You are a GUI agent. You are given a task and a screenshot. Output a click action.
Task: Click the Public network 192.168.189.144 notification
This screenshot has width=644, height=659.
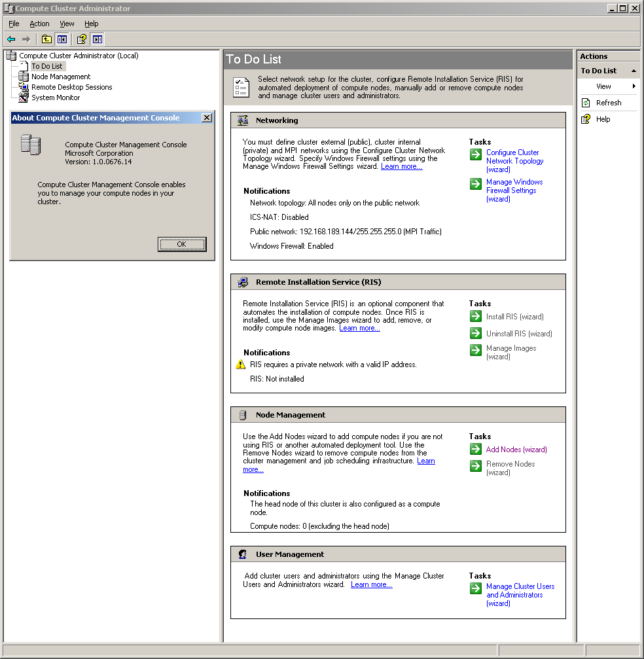(x=346, y=232)
